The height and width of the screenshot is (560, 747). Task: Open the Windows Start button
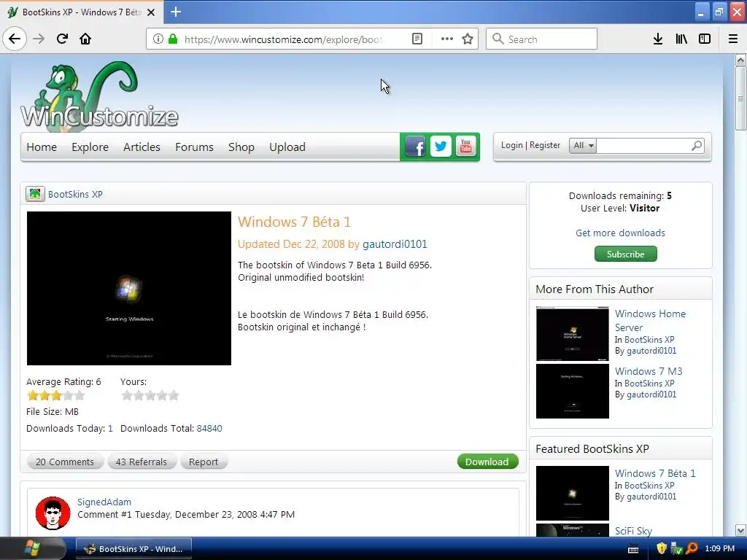pyautogui.click(x=32, y=548)
